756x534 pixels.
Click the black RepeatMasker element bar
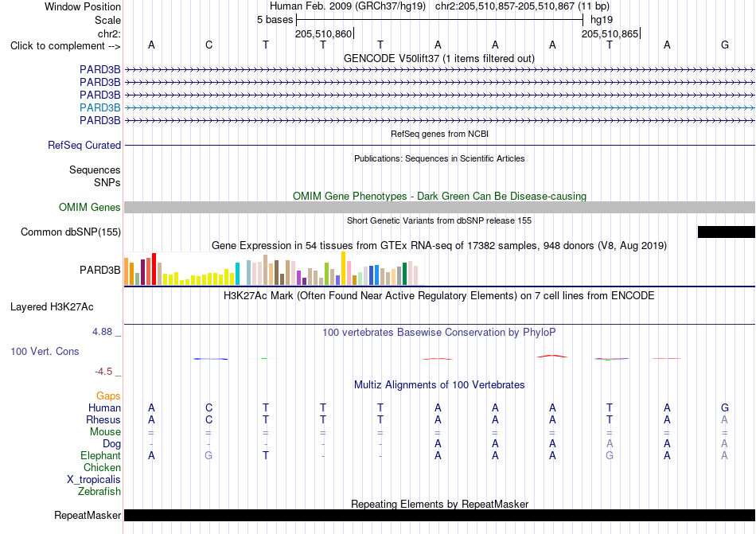[x=440, y=515]
